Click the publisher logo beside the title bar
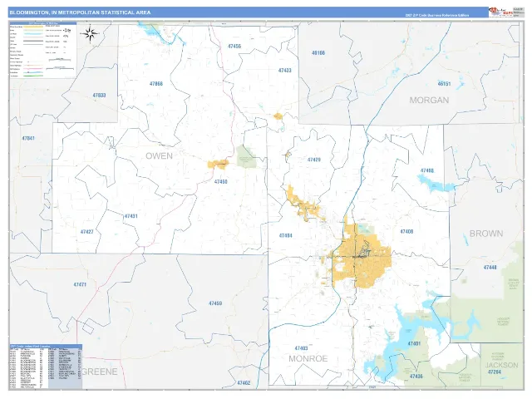 (x=500, y=12)
